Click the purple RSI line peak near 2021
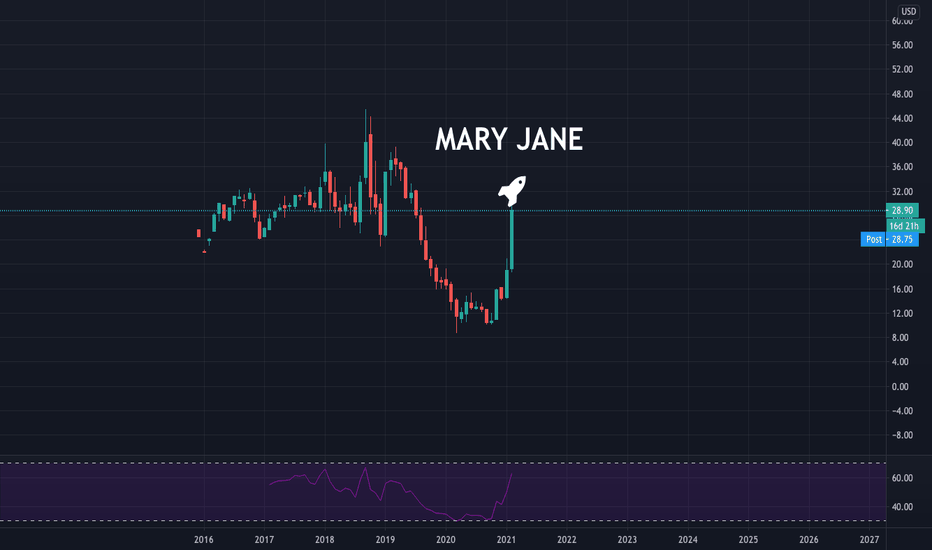Viewport: 932px width, 550px height. (511, 474)
